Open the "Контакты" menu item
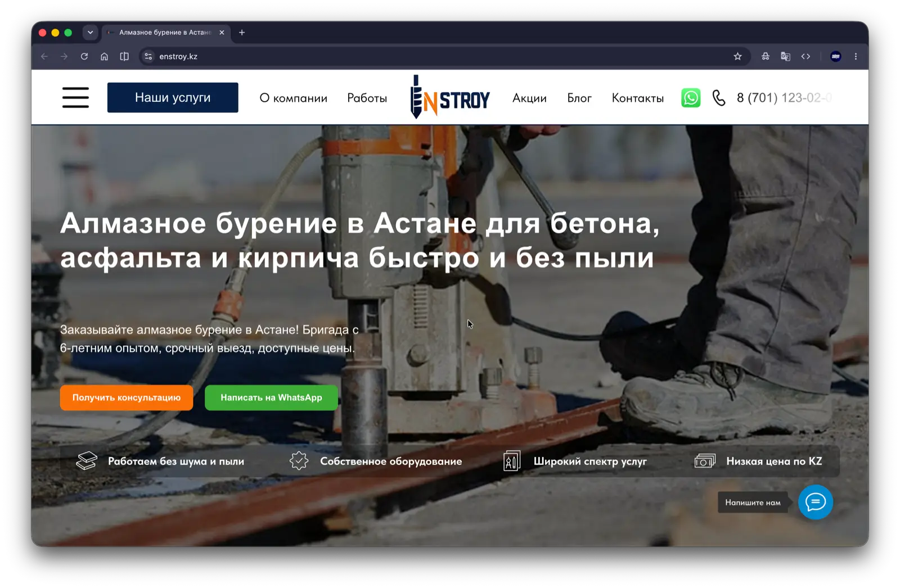 tap(638, 98)
